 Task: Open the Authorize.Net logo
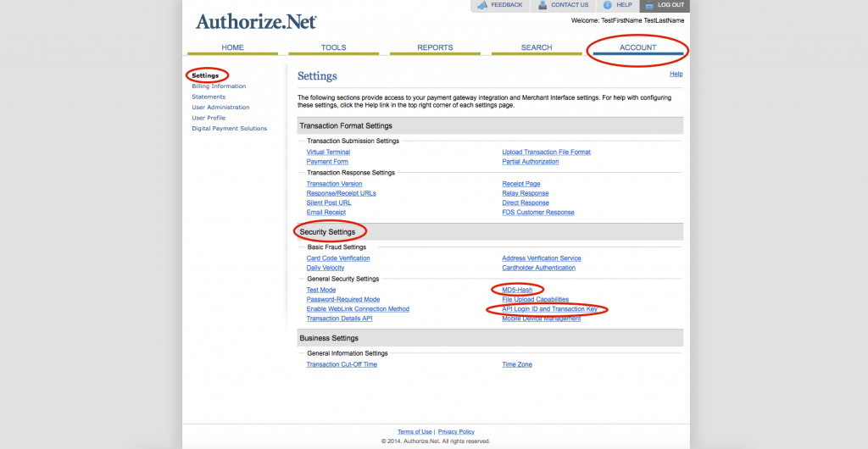pos(256,21)
